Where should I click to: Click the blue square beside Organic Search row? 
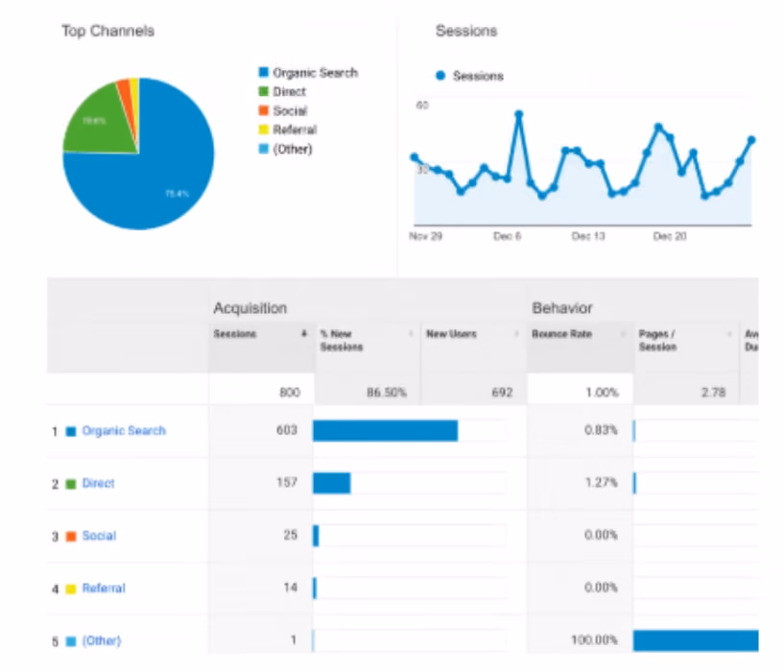71,431
